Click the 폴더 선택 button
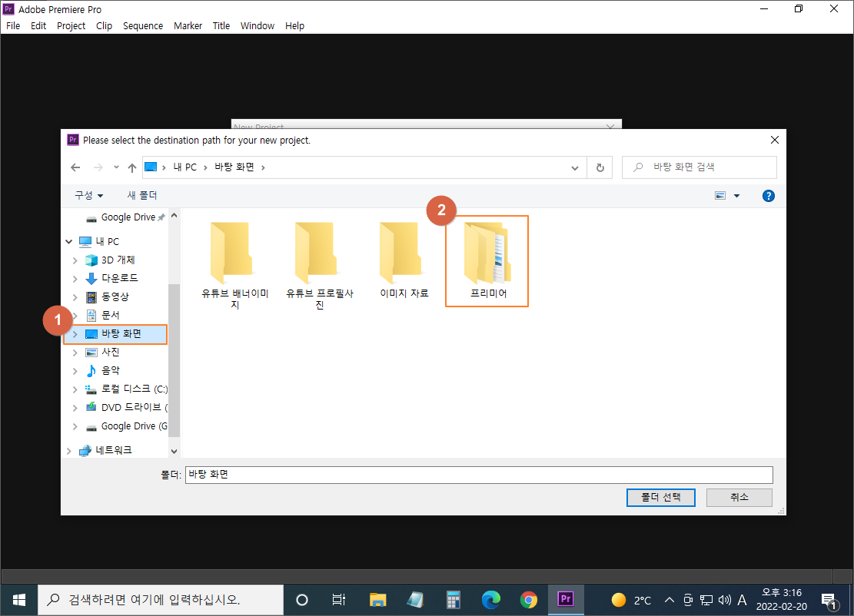The height and width of the screenshot is (616, 854). [x=660, y=498]
